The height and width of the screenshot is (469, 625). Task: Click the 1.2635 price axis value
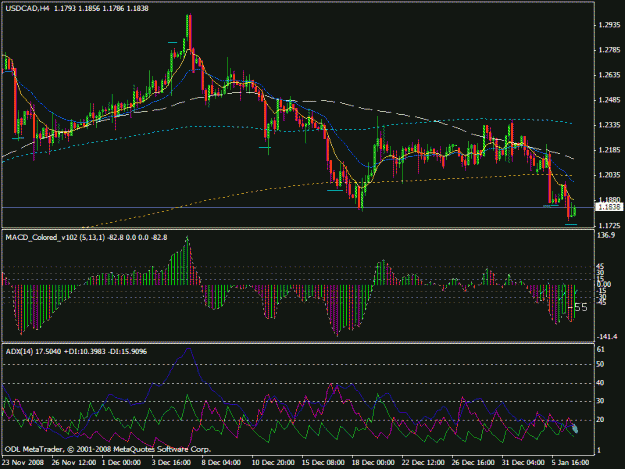point(609,75)
